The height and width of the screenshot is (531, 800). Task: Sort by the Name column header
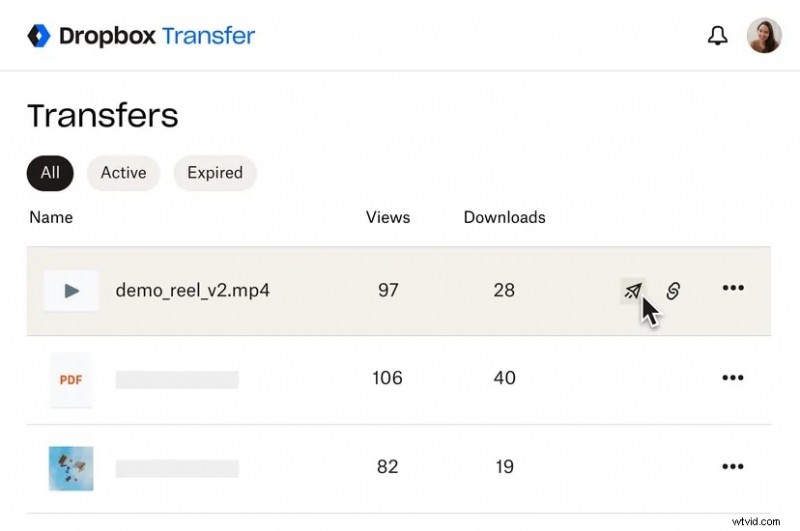[51, 217]
